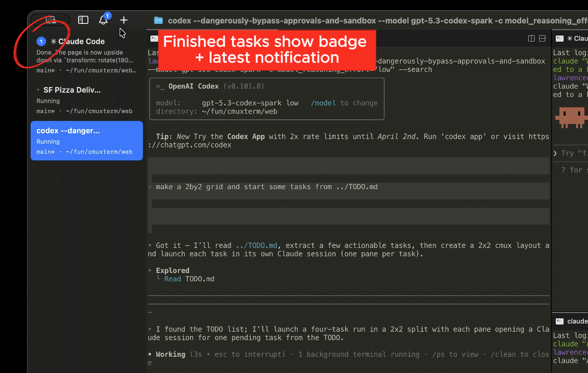Toggle the sidebar panel visibility

click(x=83, y=20)
